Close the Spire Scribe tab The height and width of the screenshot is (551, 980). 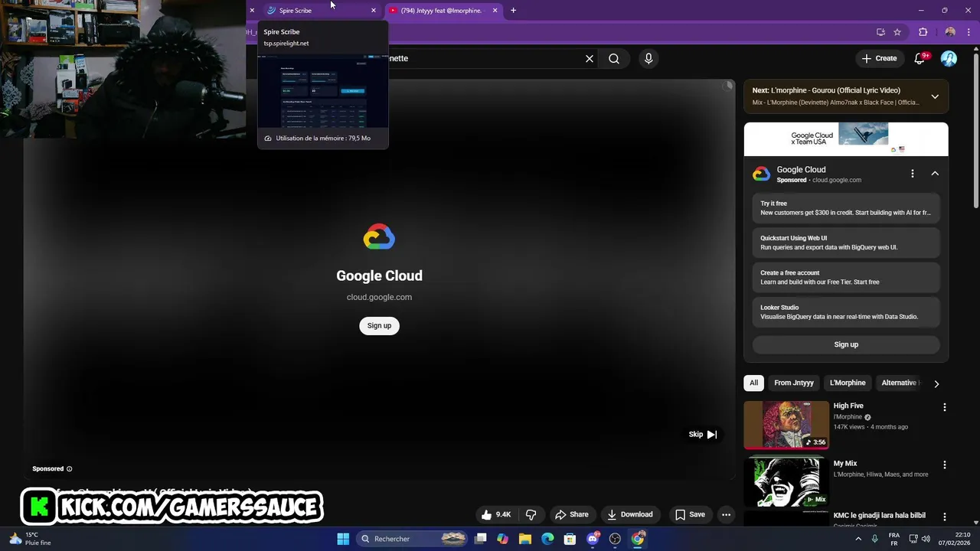pos(373,10)
